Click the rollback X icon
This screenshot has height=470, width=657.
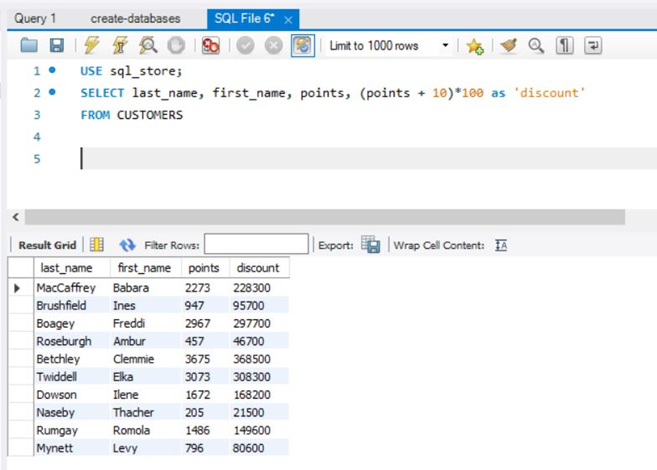click(274, 45)
